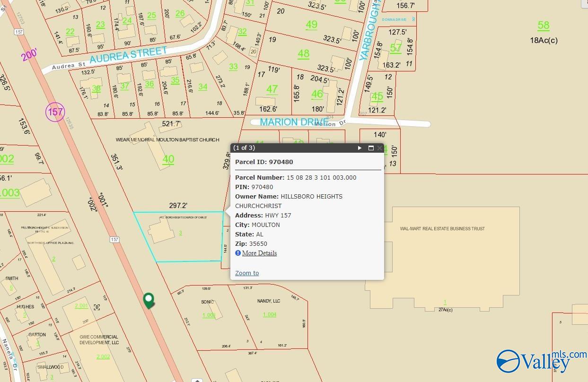
Task: Select the Sonic parcel 1.003
Action: (x=209, y=315)
